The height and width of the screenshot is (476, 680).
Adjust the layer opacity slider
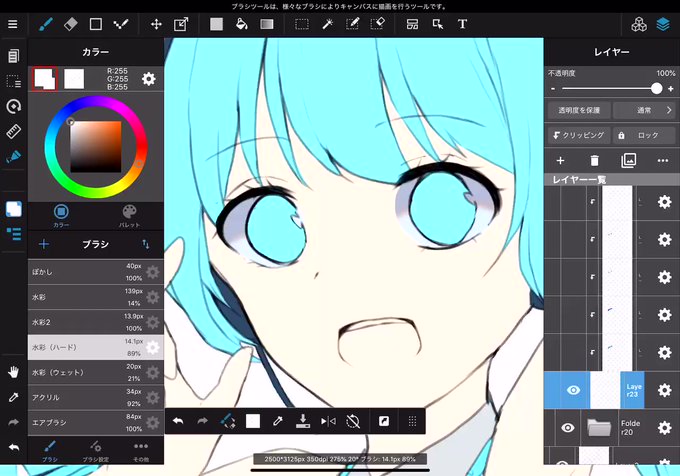click(611, 88)
